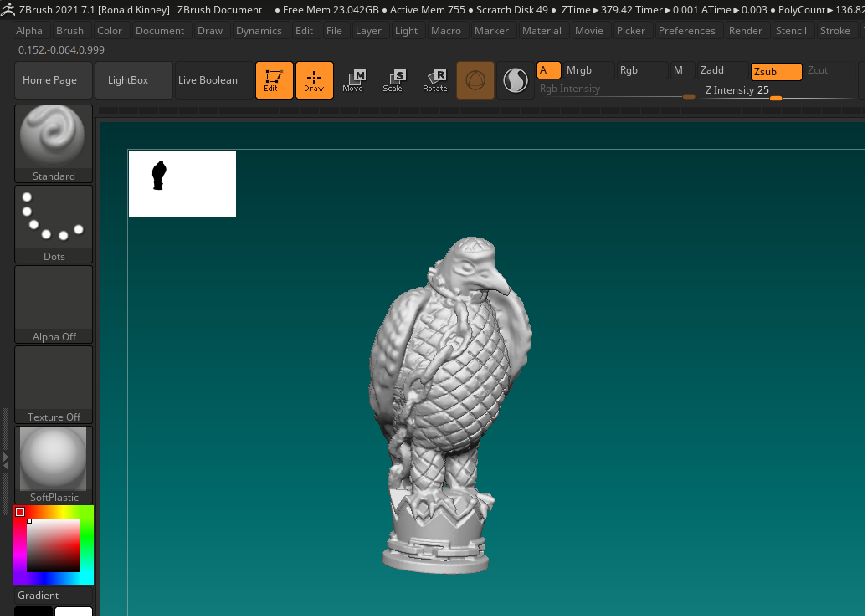Click the red current-color indicator square

[x=20, y=512]
